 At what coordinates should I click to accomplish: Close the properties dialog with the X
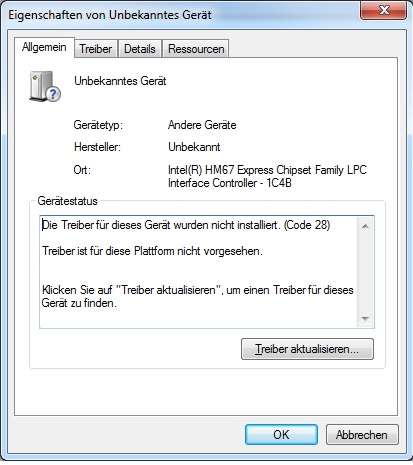point(383,10)
